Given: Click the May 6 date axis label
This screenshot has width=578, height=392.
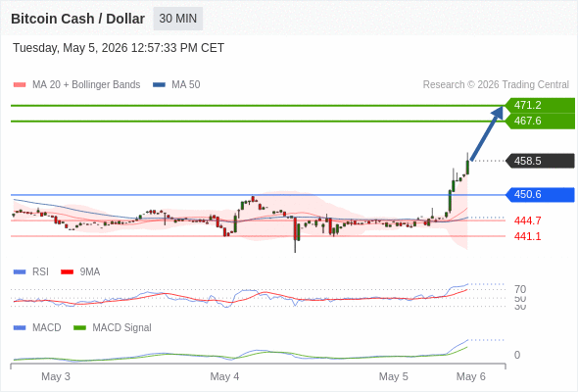Looking at the screenshot, I should point(471,376).
